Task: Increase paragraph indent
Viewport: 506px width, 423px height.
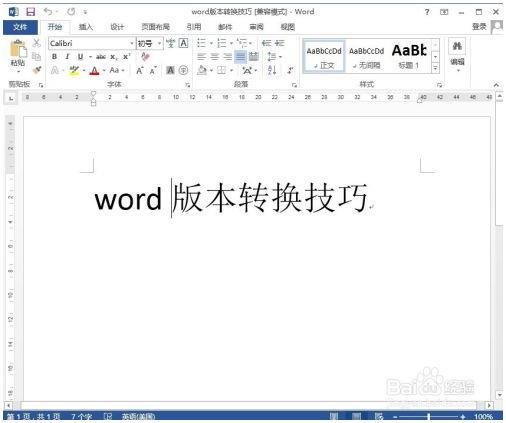Action: [x=280, y=43]
